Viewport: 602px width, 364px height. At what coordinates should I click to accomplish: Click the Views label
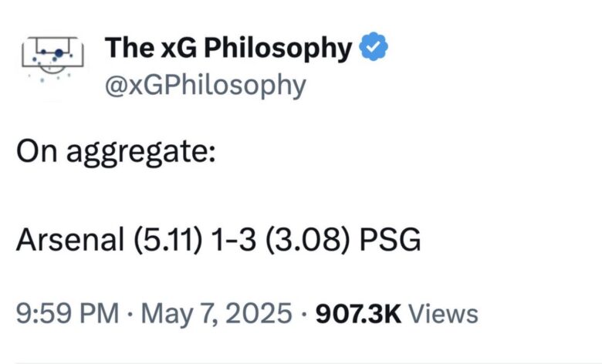442,314
